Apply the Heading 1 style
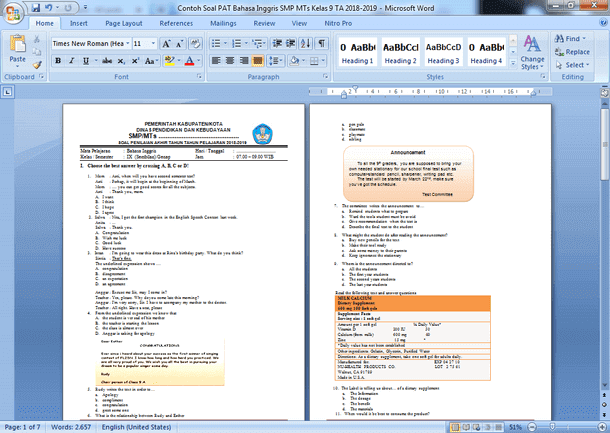 [357, 52]
